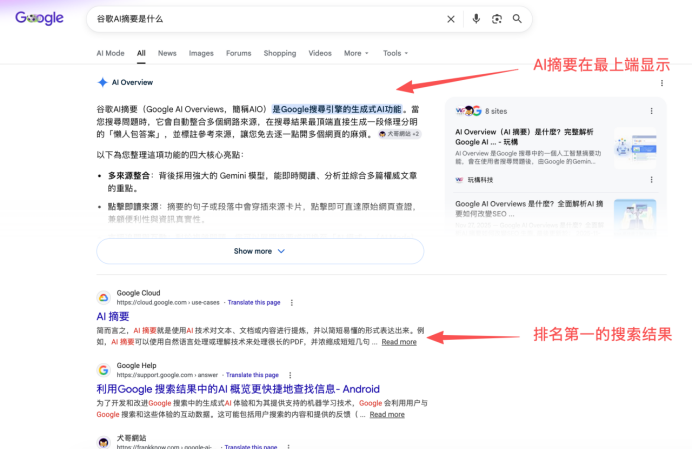Expand the Tools dropdown
The width and height of the screenshot is (692, 449).
point(395,53)
